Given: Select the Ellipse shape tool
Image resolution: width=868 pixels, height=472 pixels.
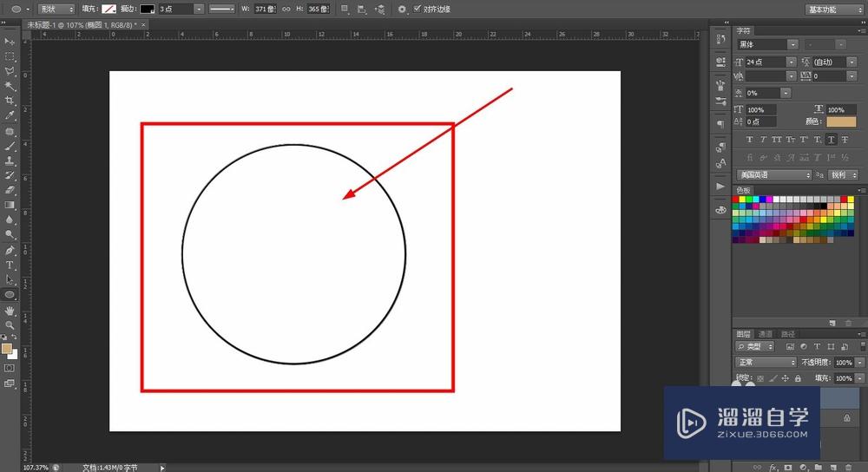Looking at the screenshot, I should [x=10, y=295].
